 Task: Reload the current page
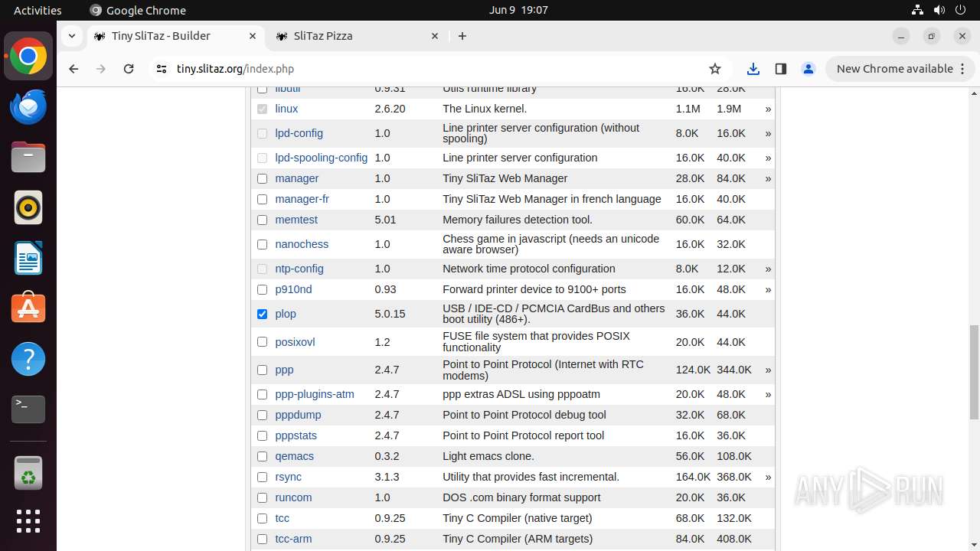129,69
